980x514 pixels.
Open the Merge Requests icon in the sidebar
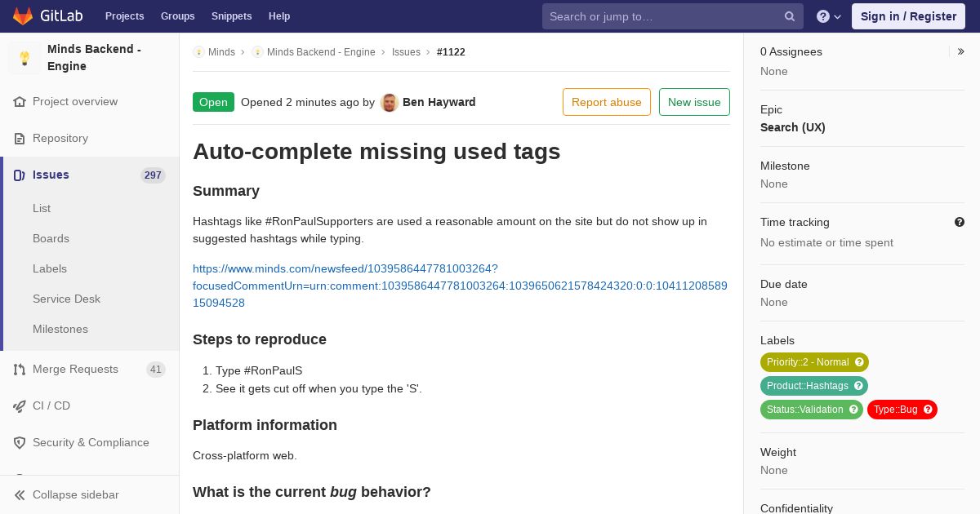(20, 370)
